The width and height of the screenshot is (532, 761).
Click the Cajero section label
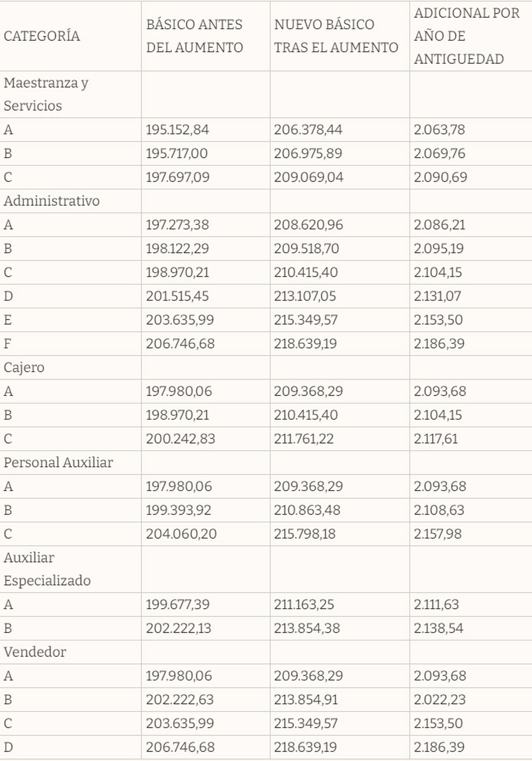pos(24,367)
